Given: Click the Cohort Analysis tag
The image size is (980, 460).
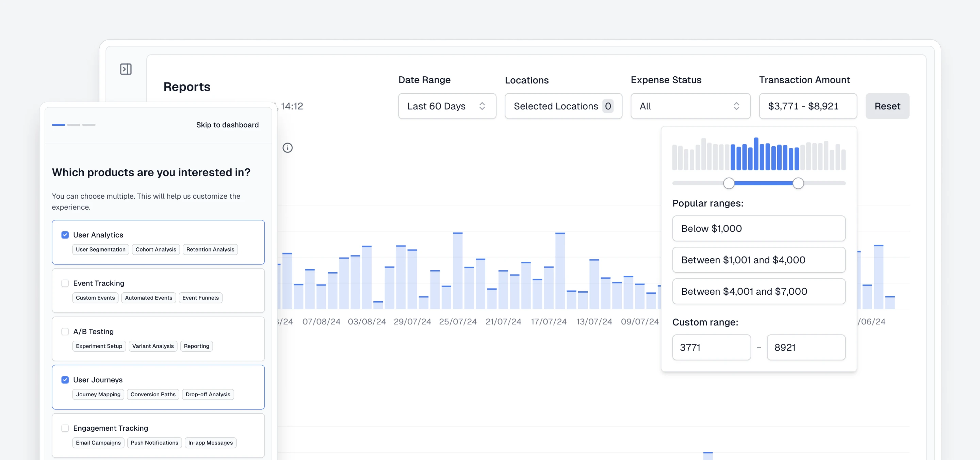Looking at the screenshot, I should [156, 249].
